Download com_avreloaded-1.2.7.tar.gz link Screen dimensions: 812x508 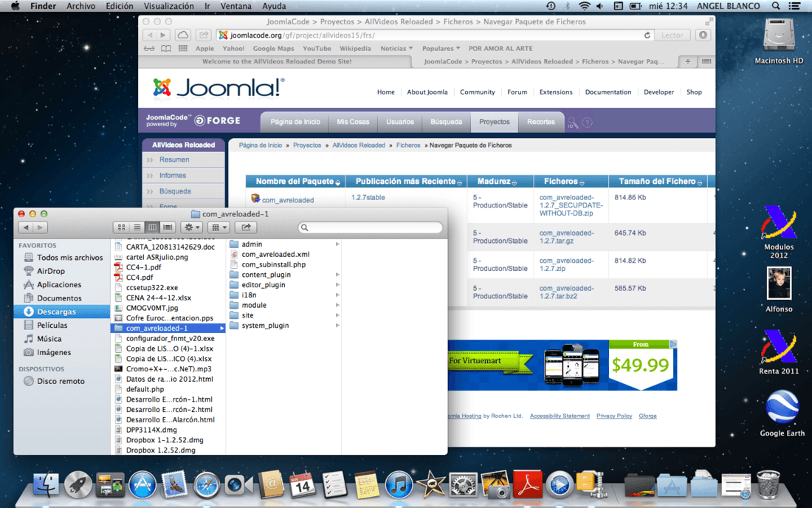566,237
